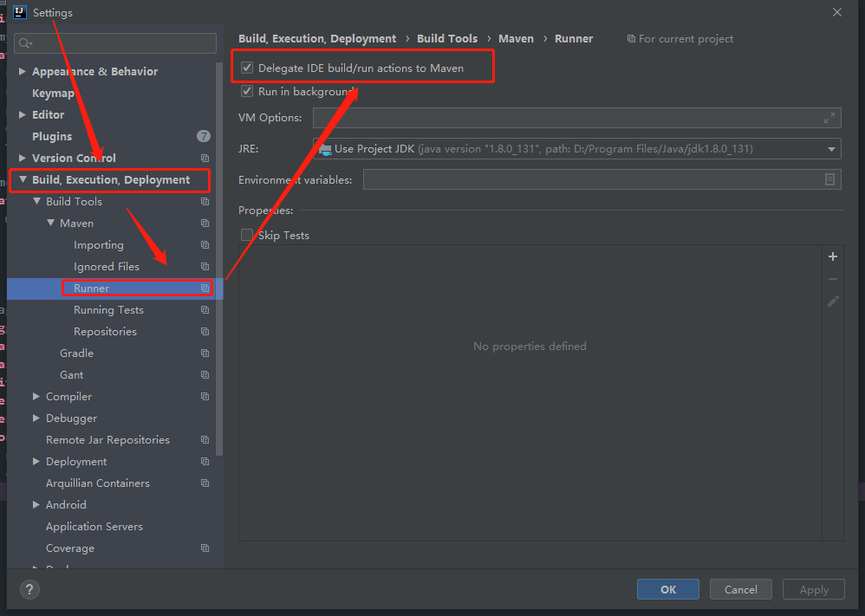
Task: Click into VM Options text field
Action: pos(576,118)
